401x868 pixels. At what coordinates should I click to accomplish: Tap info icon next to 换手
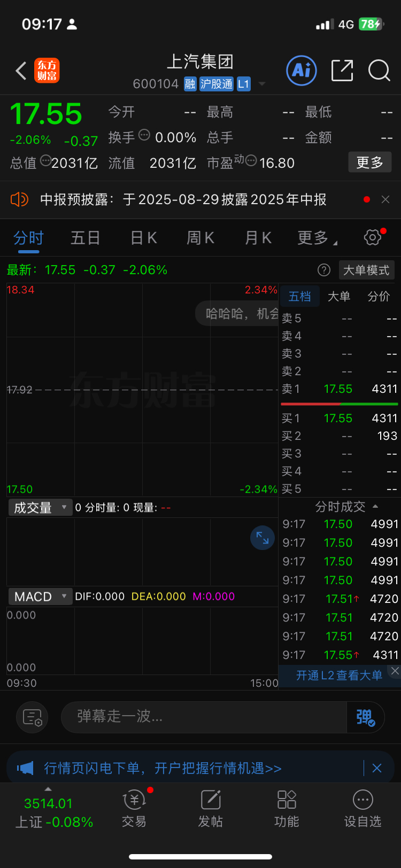[144, 135]
